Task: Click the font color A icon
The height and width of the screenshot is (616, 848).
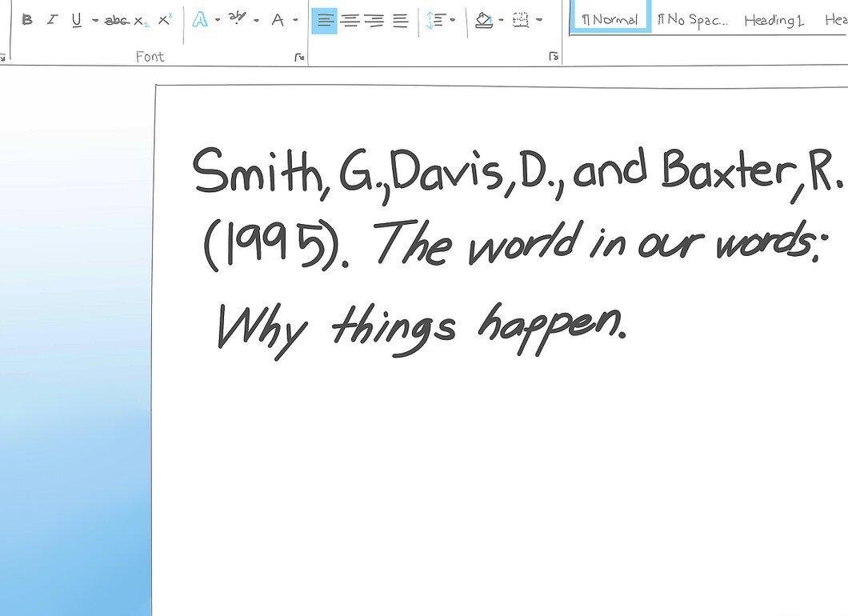Action: coord(278,21)
